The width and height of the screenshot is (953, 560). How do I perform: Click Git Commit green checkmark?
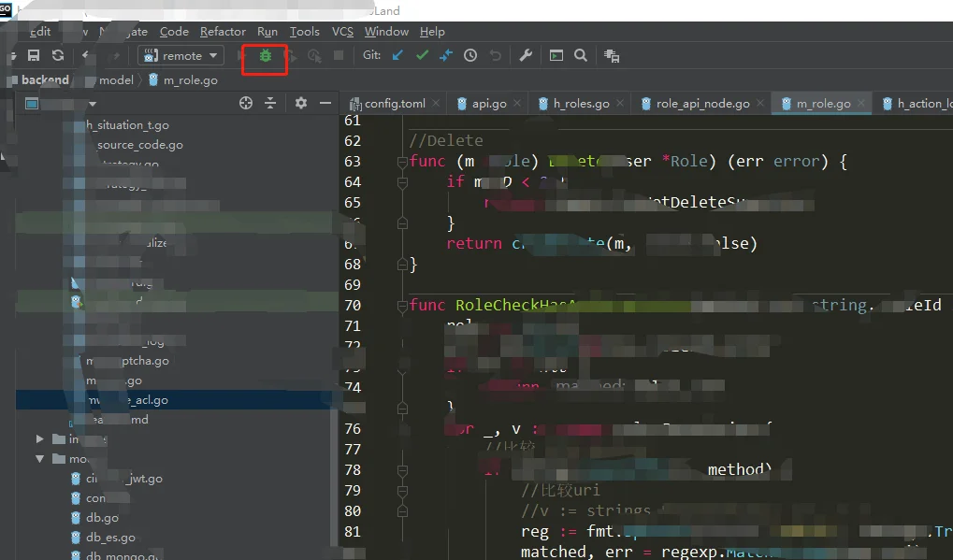point(422,56)
